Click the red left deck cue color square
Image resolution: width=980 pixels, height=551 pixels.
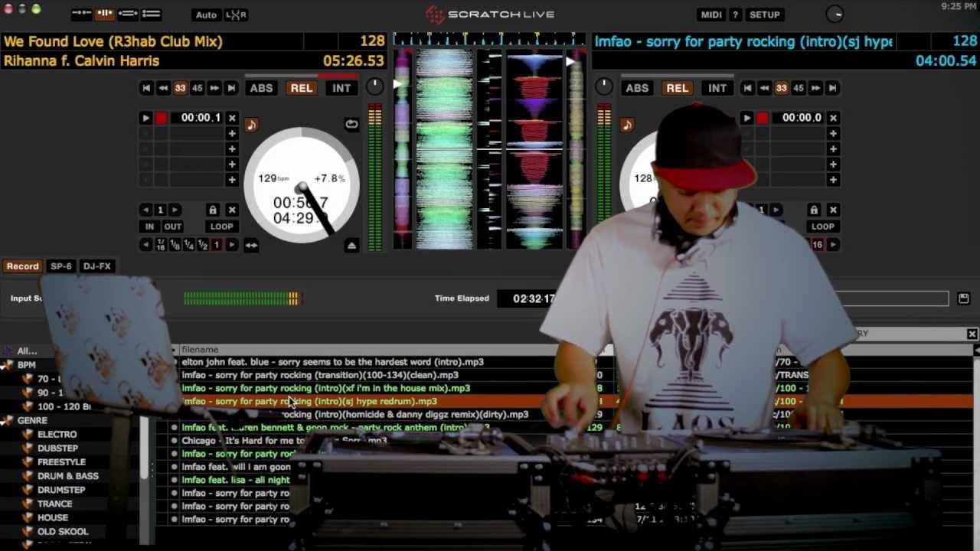161,118
